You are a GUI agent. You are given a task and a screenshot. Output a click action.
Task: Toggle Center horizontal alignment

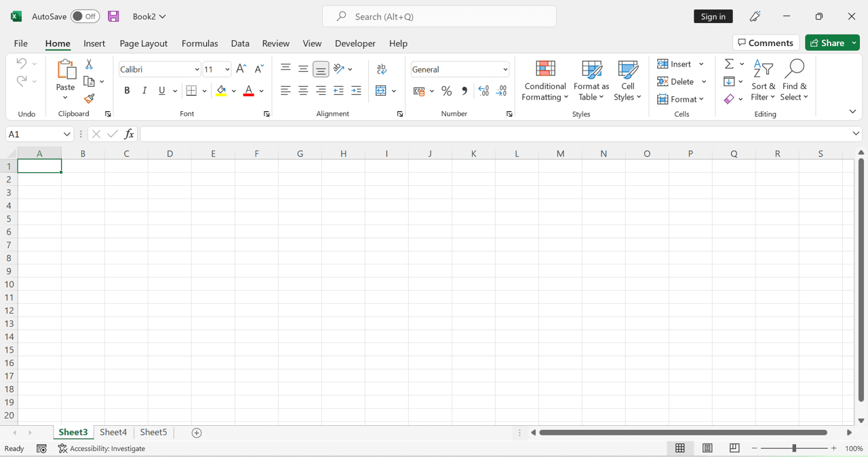coord(303,91)
